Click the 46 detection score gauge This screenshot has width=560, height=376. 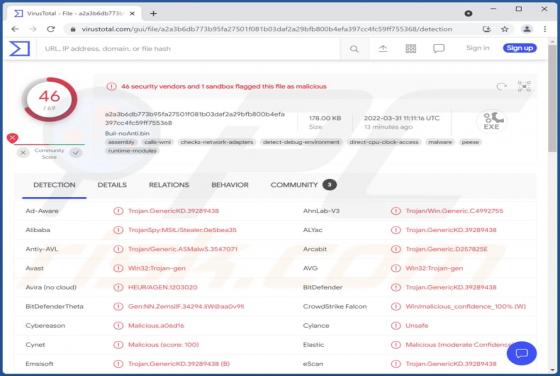[x=49, y=100]
